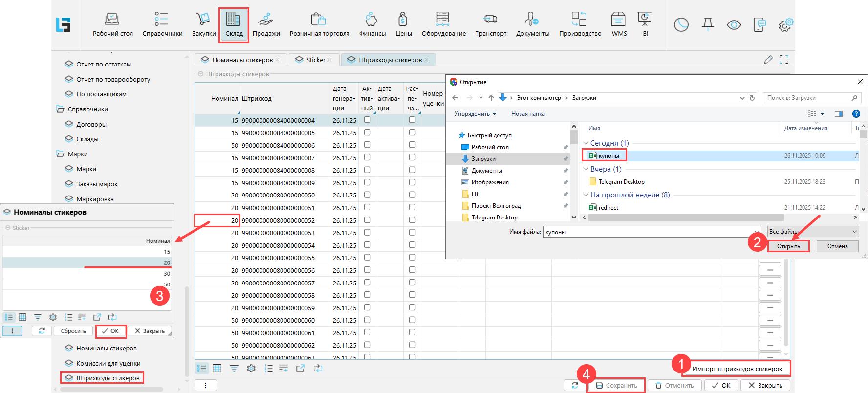
Task: Click the settings gear icon in top bar
Action: tap(785, 25)
